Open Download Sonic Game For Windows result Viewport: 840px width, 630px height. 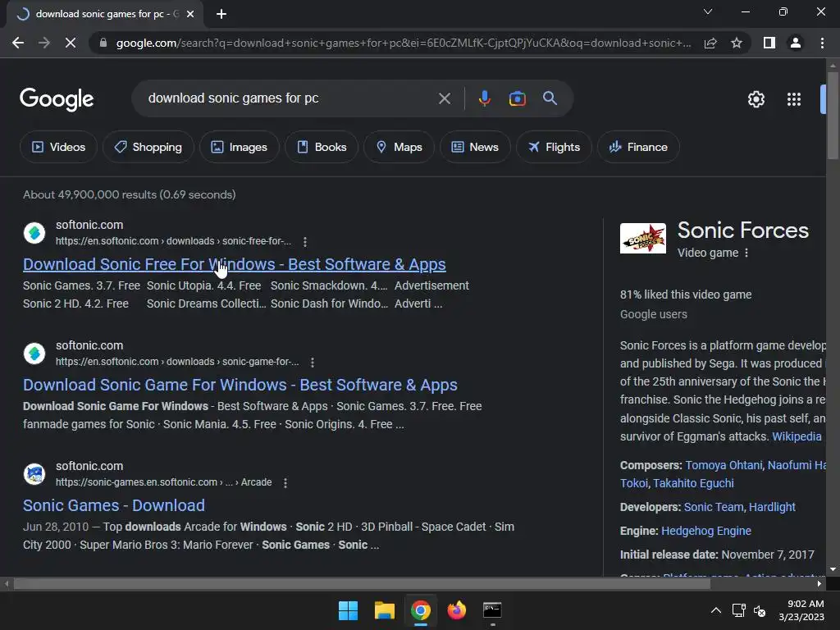pos(240,385)
